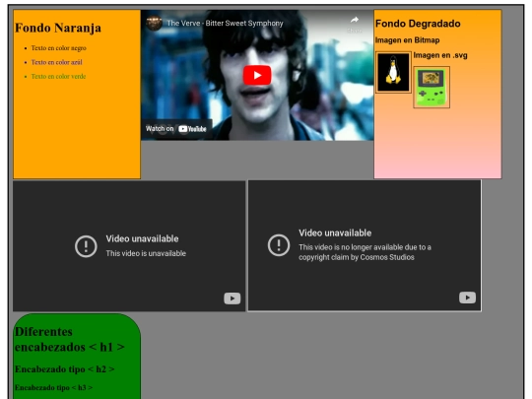Click warning icon beside "This video is unavailable"
Viewport: 532px width, 399px height.
(x=86, y=246)
